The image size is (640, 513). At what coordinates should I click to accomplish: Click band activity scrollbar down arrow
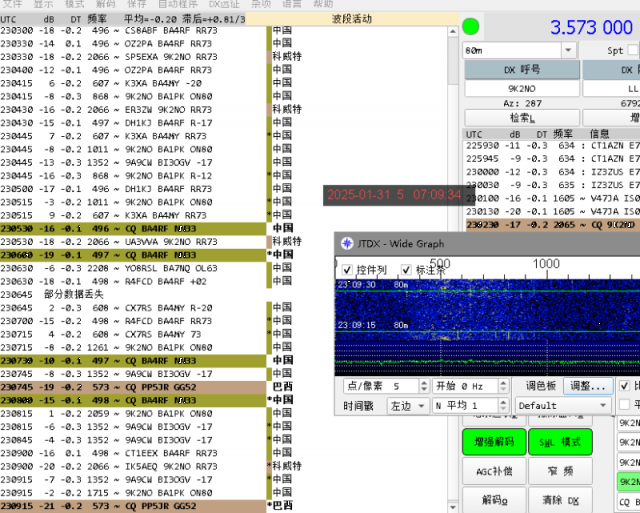[x=453, y=507]
